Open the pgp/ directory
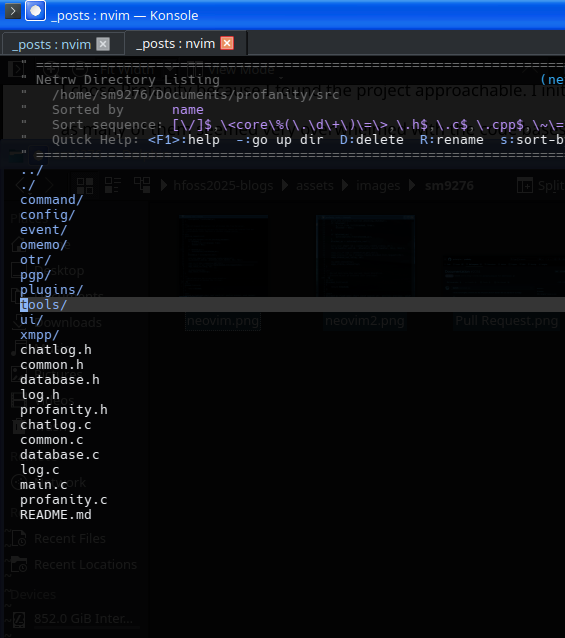The image size is (565, 638). click(x=36, y=275)
